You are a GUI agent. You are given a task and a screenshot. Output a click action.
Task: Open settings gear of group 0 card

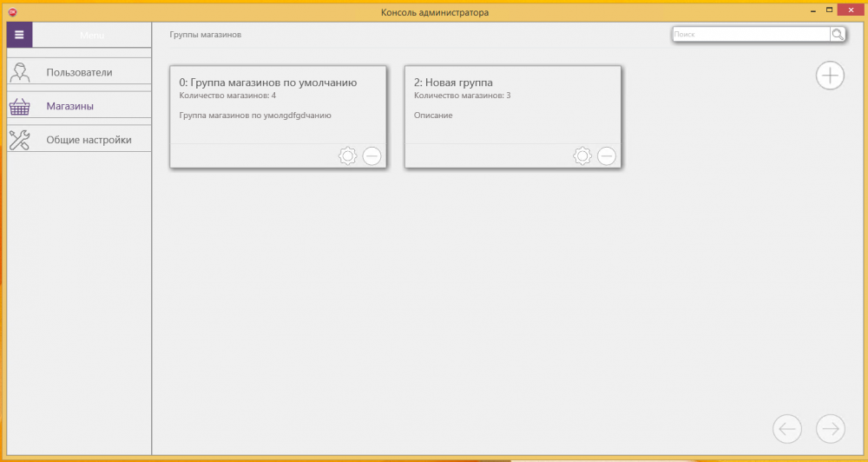pos(348,156)
